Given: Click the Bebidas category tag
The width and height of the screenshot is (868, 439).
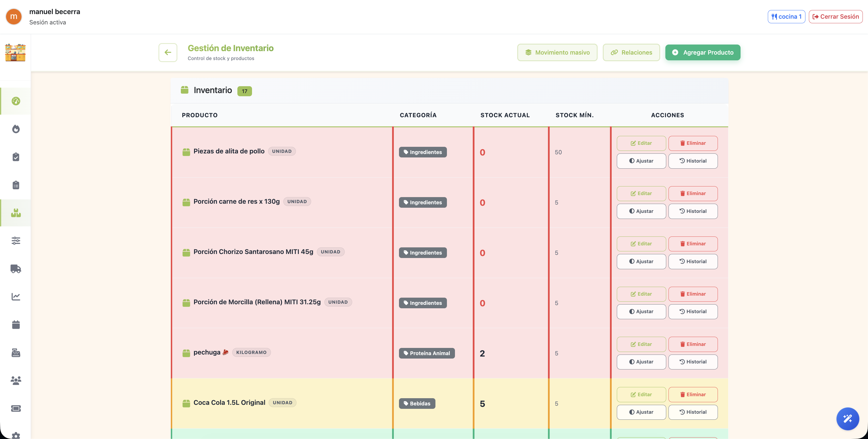Looking at the screenshot, I should coord(417,403).
